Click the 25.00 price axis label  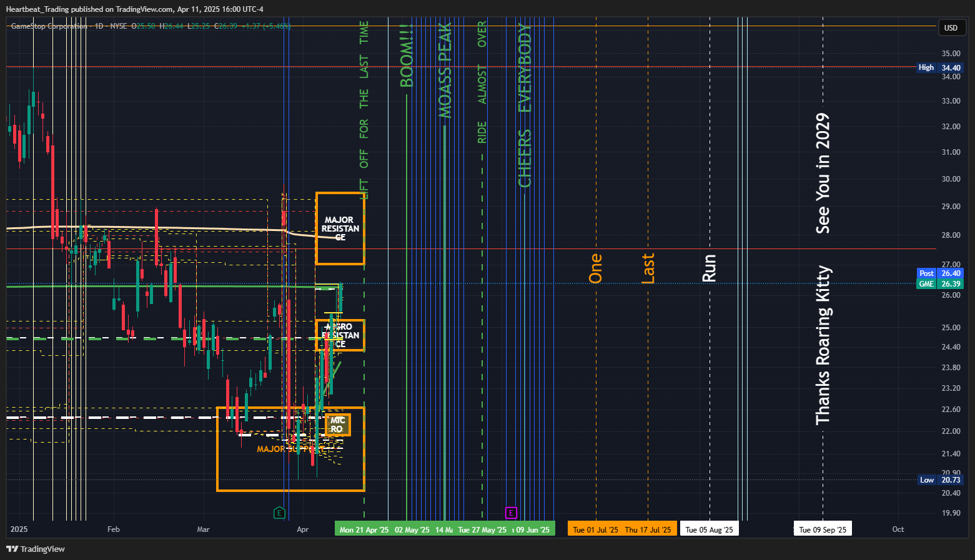click(x=951, y=328)
